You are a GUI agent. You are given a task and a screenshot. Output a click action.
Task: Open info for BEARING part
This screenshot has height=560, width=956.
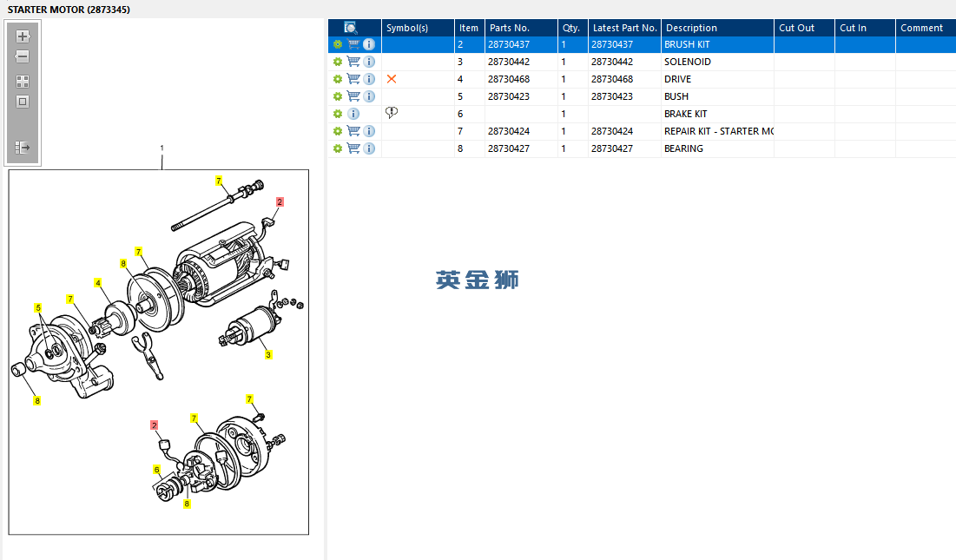(369, 148)
